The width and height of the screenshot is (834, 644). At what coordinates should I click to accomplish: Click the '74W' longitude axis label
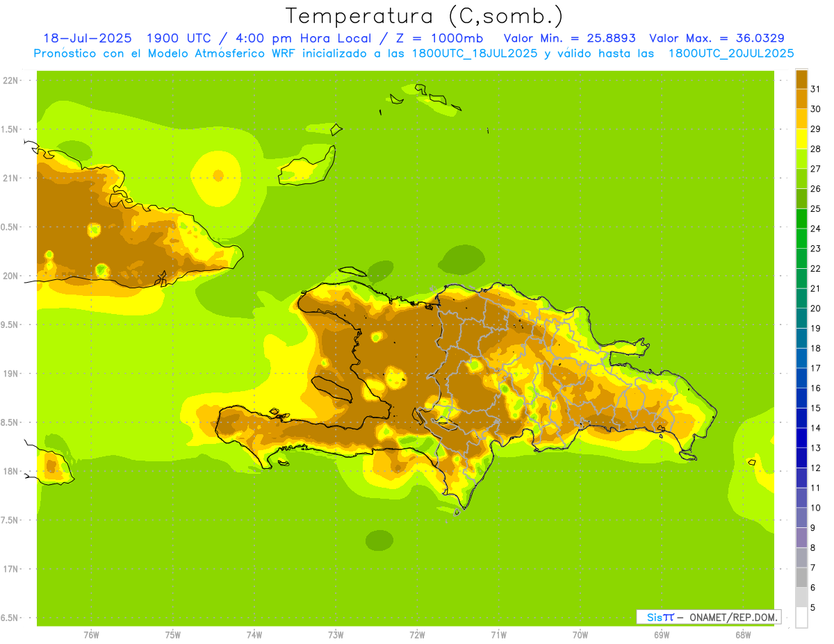coord(254,635)
